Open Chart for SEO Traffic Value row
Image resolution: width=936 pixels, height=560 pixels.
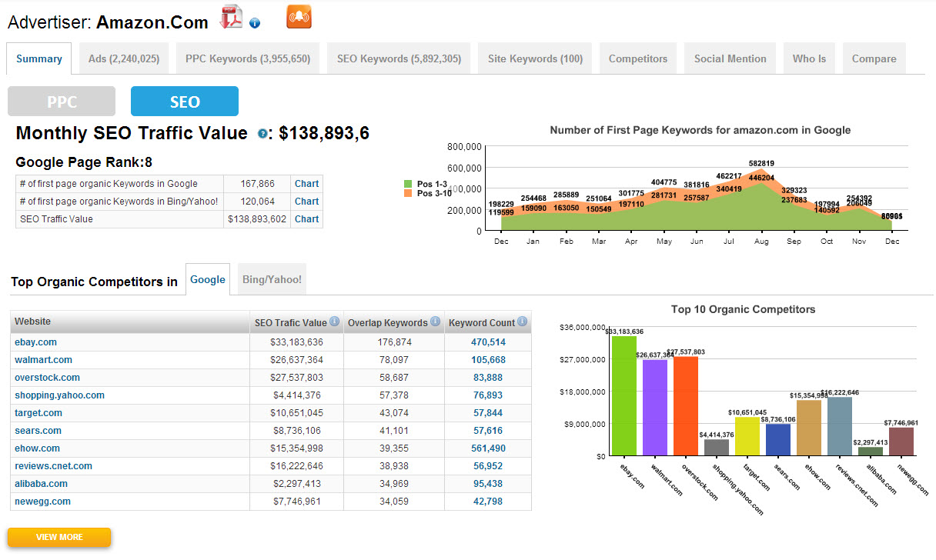306,219
